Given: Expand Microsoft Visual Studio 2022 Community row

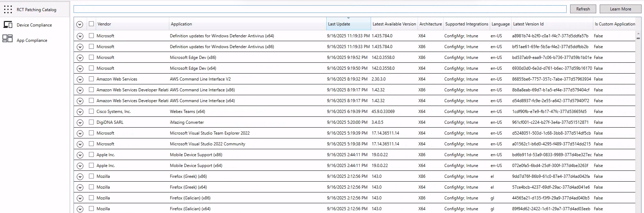Looking at the screenshot, I should pos(80,144).
